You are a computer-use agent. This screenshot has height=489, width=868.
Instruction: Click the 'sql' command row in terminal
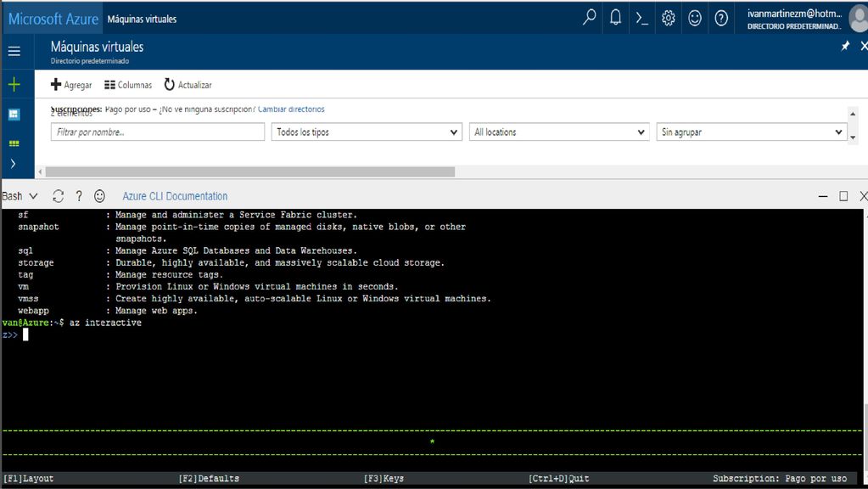point(188,251)
